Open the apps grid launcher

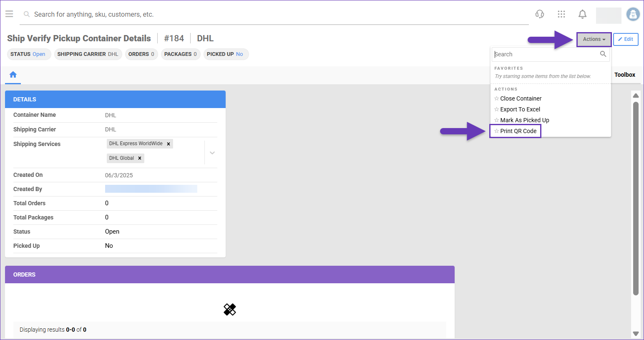pos(561,14)
